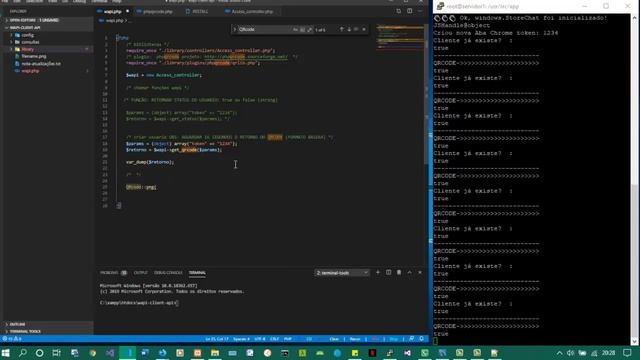Screen dimensions: 640x360
Task: Open the volume control in system tray
Action: point(571,353)
